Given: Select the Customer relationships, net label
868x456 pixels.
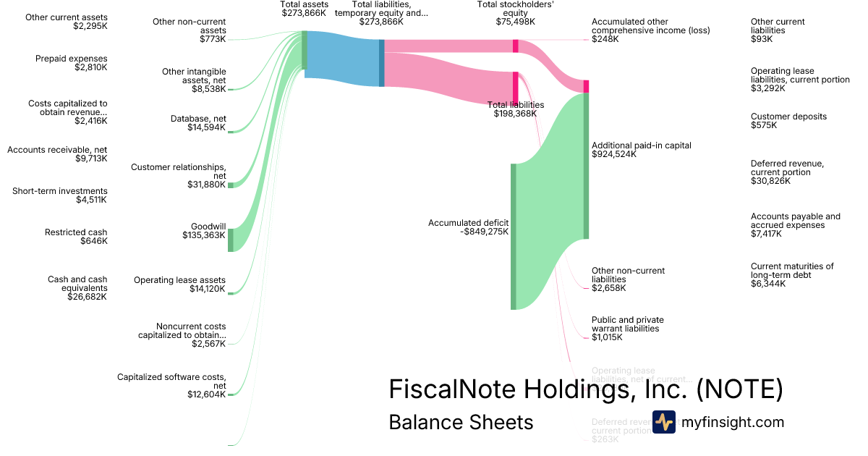Looking at the screenshot, I should [x=178, y=176].
